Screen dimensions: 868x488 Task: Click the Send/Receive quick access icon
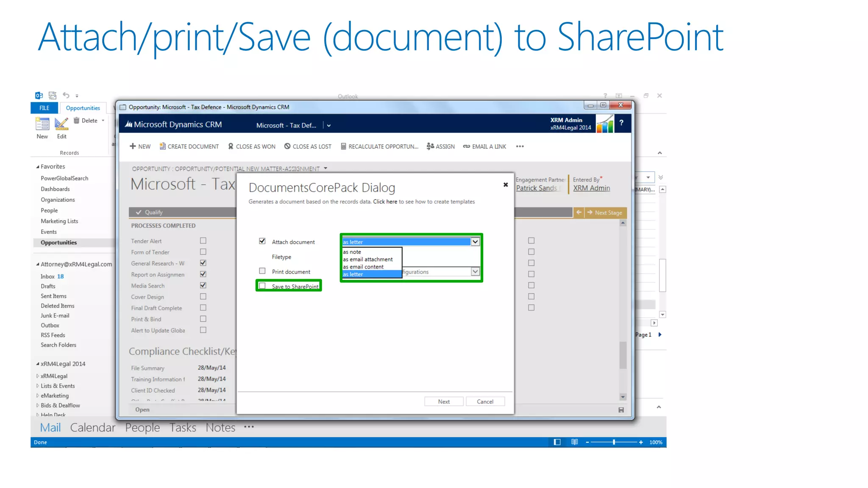click(x=53, y=95)
